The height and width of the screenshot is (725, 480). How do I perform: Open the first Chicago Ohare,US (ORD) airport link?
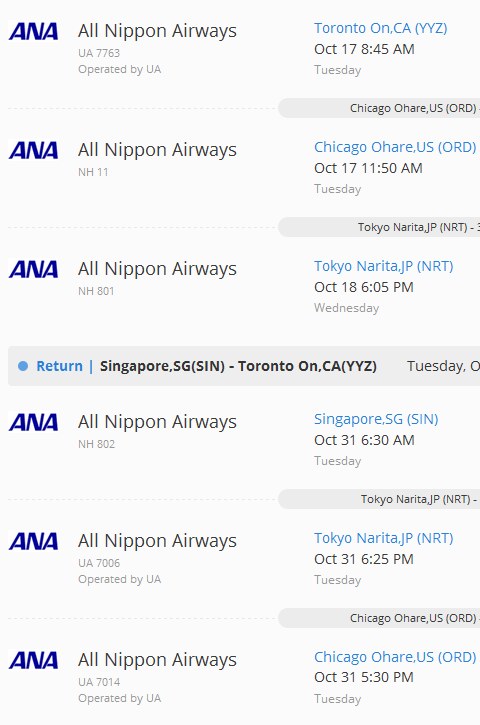[x=395, y=147]
